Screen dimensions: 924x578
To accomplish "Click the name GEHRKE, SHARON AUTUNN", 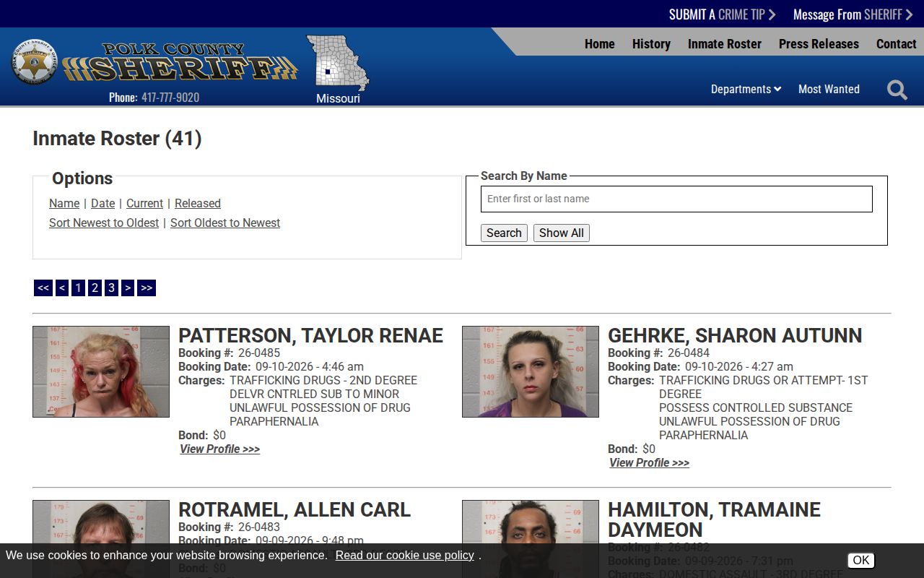I will 735,336.
